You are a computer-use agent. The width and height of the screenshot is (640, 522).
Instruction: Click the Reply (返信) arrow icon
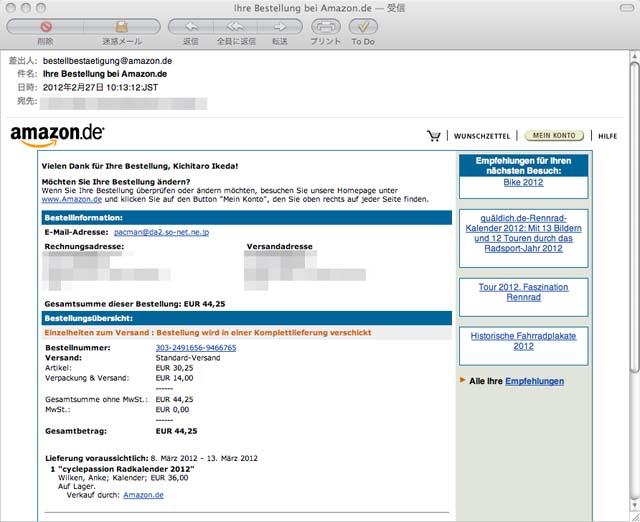point(191,27)
